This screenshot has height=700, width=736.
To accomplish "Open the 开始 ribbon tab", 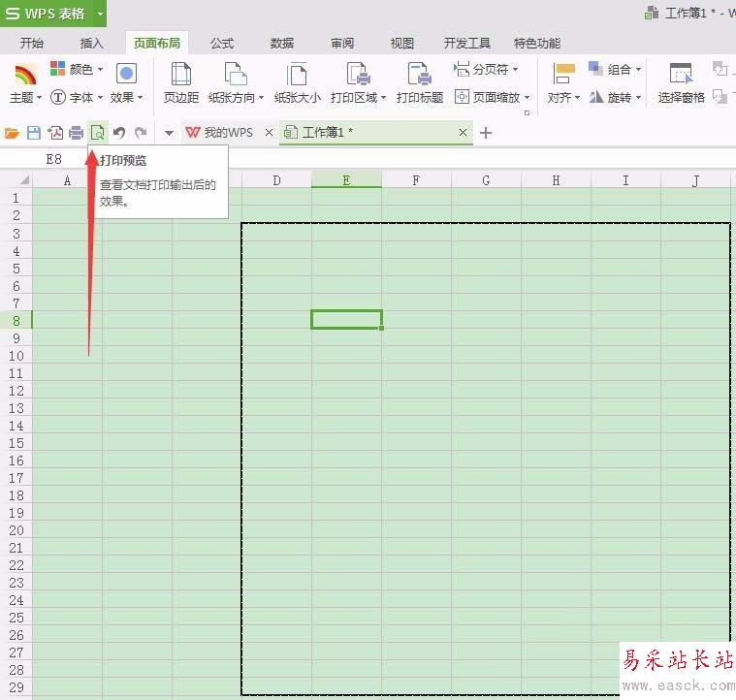I will click(32, 44).
